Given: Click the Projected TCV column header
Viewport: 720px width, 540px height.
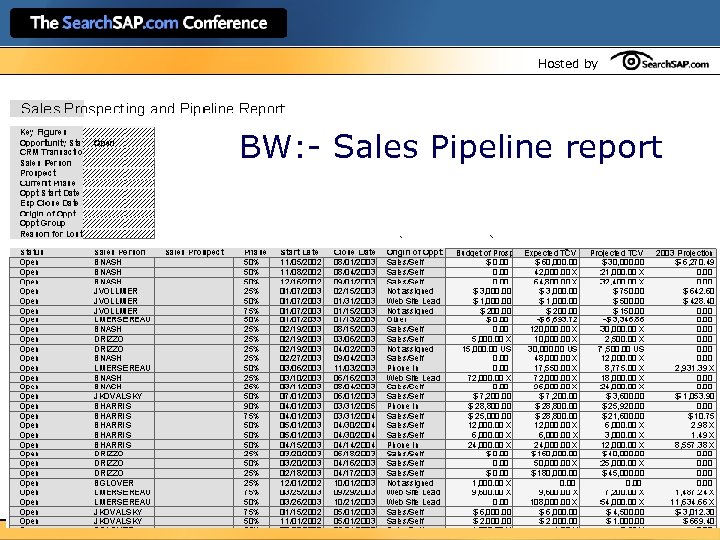Looking at the screenshot, I should [617, 253].
